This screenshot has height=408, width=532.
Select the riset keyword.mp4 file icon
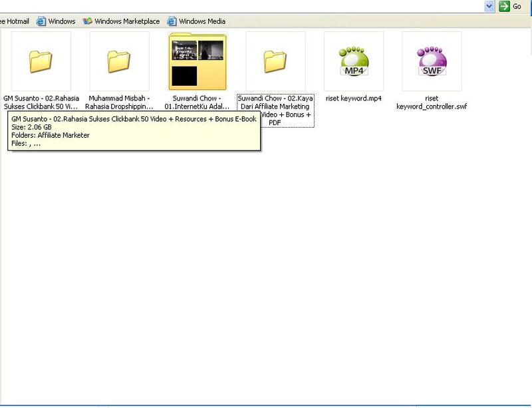tap(354, 61)
